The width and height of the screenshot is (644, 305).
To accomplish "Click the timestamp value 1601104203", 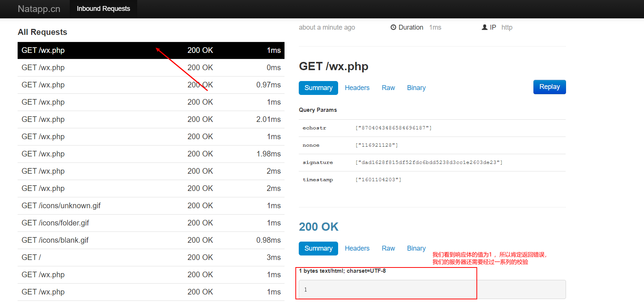I will [x=378, y=180].
